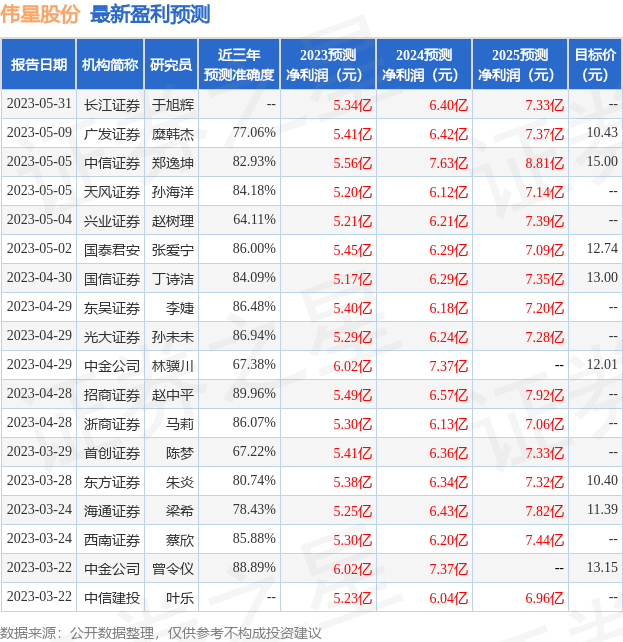The height and width of the screenshot is (642, 623).
Task: Click accuracy value 64.11%
Action: click(254, 220)
